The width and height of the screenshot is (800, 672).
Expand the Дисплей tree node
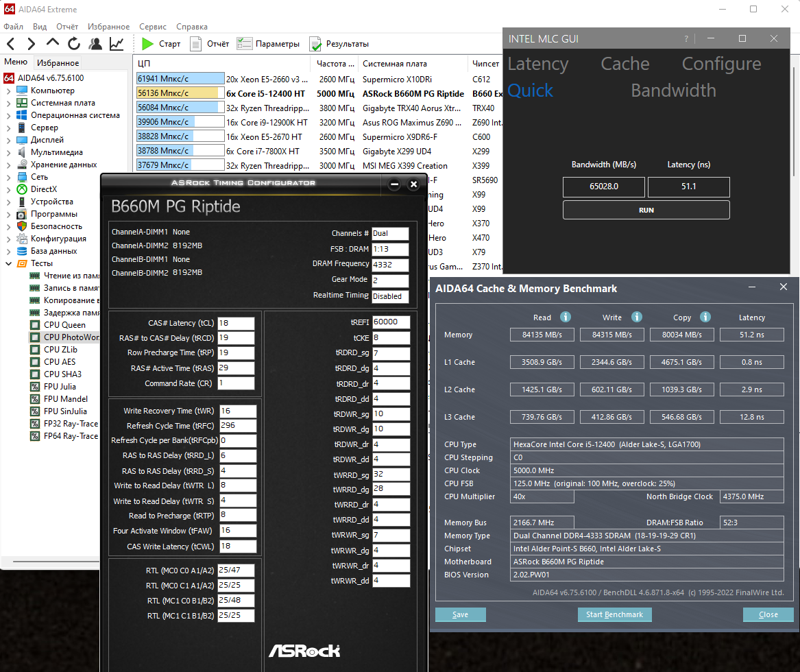coord(8,140)
